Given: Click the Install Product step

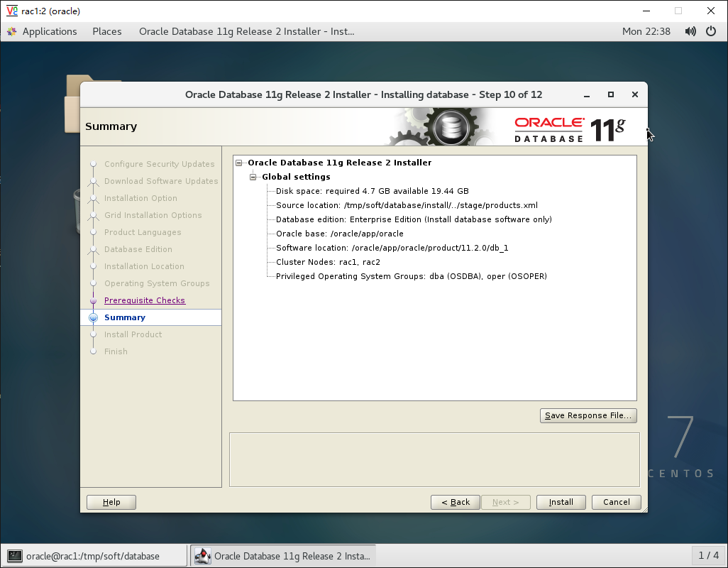Looking at the screenshot, I should [133, 334].
